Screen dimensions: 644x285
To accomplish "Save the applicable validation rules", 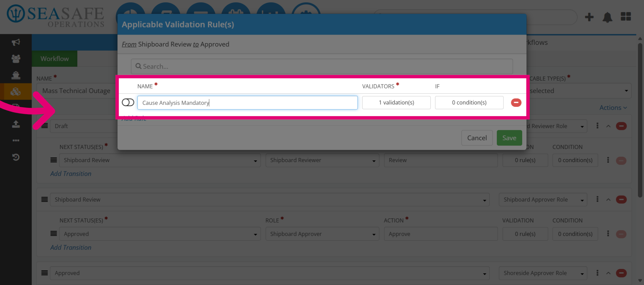I will [509, 138].
